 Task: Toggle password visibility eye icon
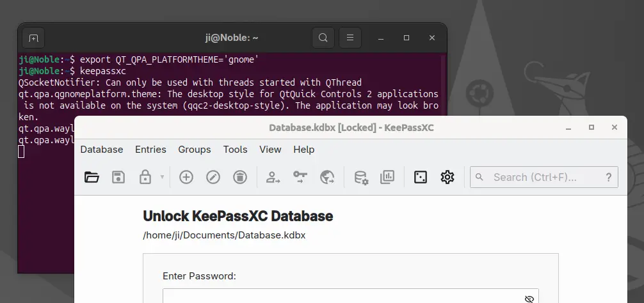(529, 299)
